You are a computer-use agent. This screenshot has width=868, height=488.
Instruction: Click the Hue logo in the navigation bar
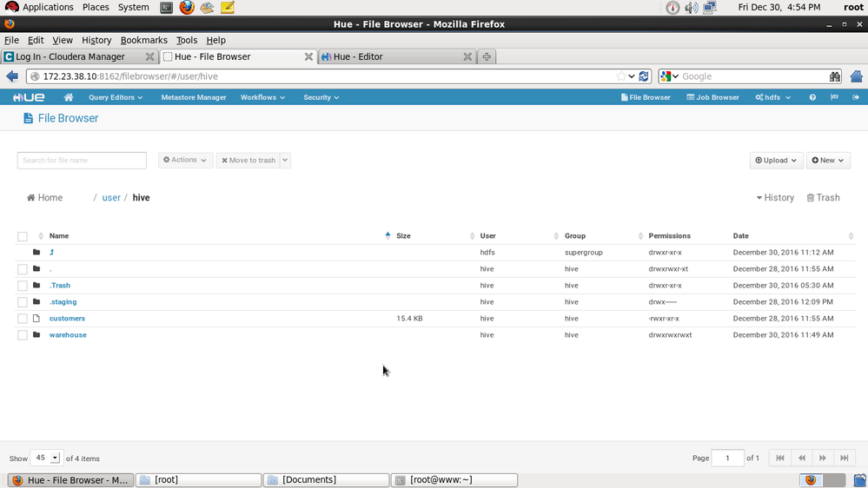point(29,97)
